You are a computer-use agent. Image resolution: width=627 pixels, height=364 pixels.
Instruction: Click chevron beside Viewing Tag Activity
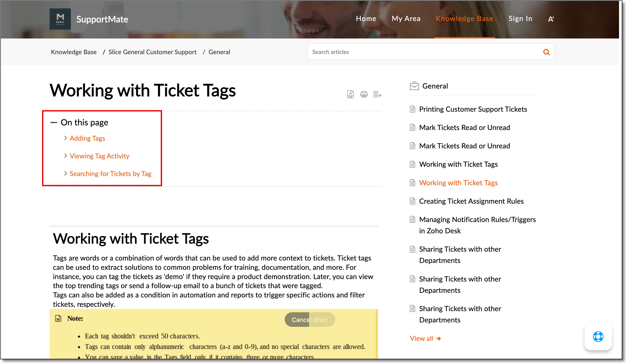pos(65,155)
